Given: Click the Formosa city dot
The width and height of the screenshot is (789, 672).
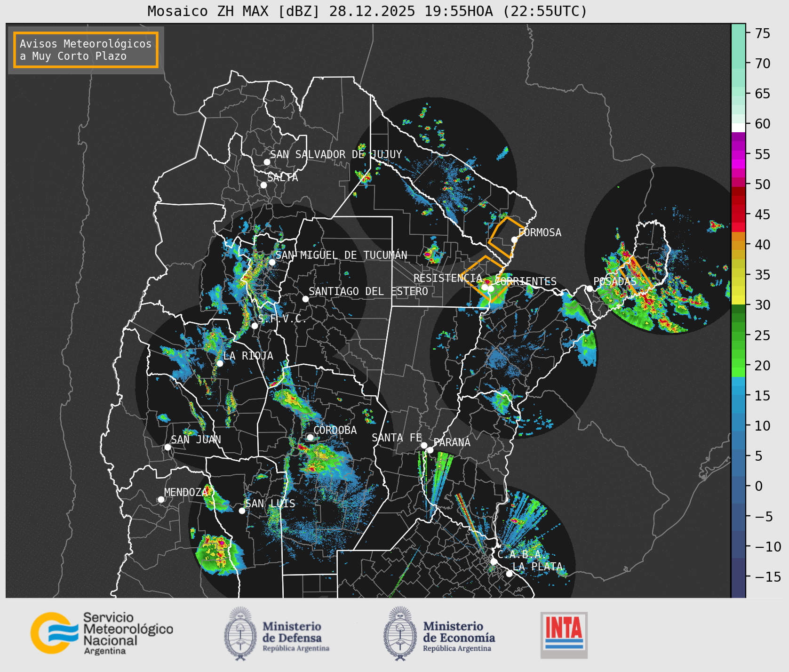Looking at the screenshot, I should [x=515, y=240].
